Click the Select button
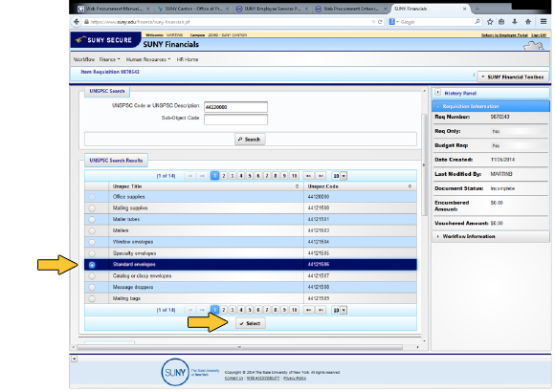Screen dimensions: 555x392 click(x=251, y=323)
